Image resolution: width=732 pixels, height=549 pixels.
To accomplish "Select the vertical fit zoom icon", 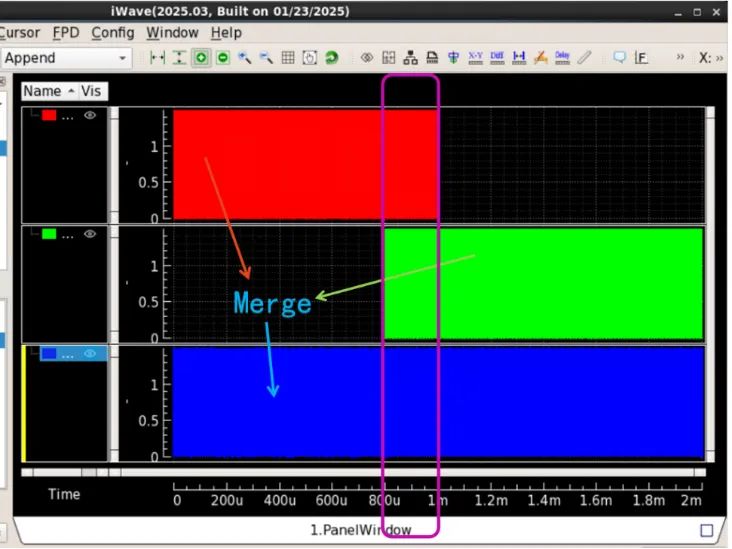I will [x=180, y=58].
